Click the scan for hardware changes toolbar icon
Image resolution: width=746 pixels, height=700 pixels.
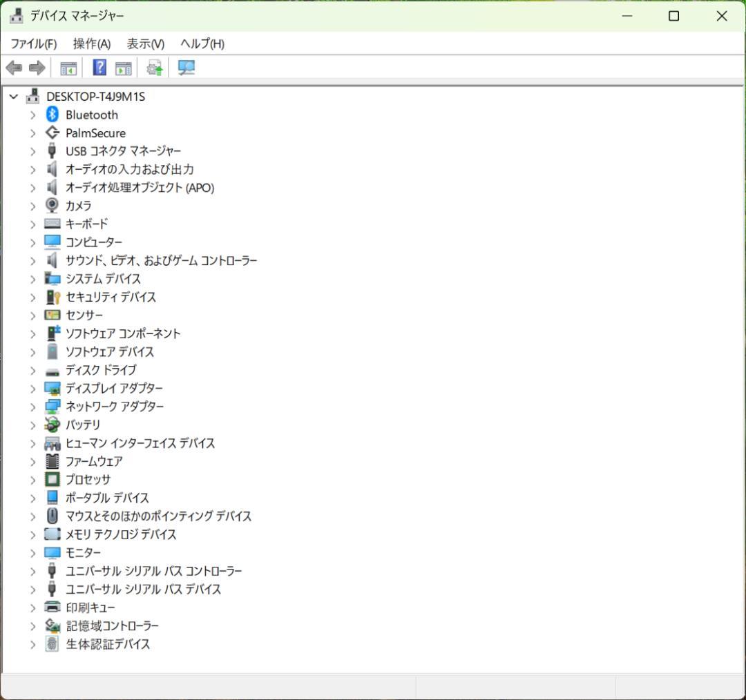186,68
